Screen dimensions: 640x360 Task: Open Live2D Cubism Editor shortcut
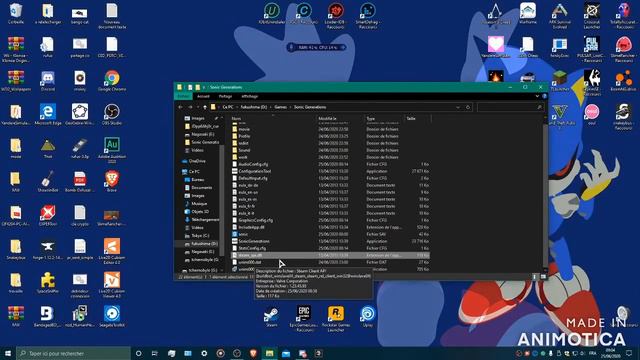[x=112, y=251]
